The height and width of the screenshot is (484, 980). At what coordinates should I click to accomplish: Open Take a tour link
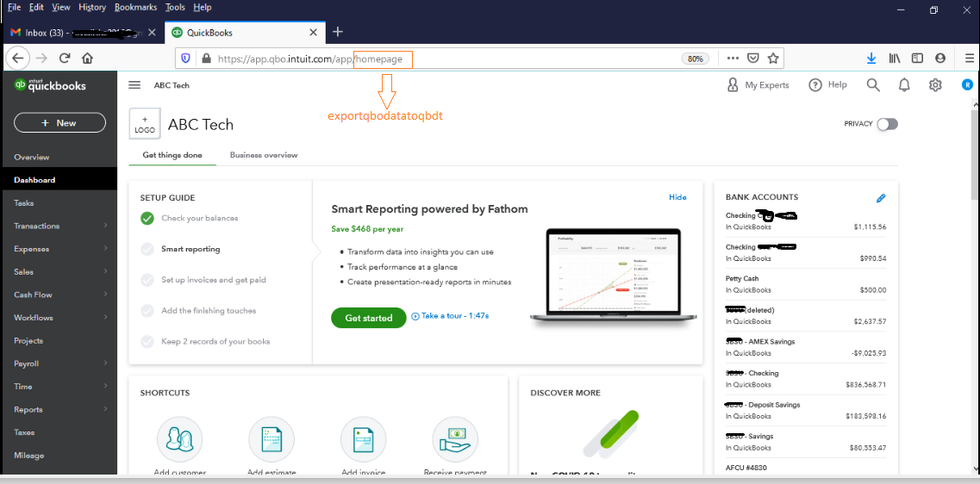(451, 316)
